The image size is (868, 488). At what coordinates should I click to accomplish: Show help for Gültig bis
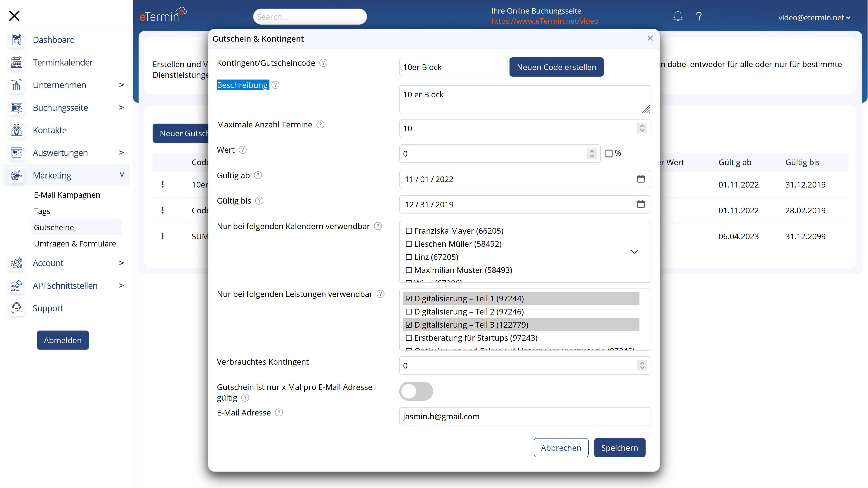259,201
